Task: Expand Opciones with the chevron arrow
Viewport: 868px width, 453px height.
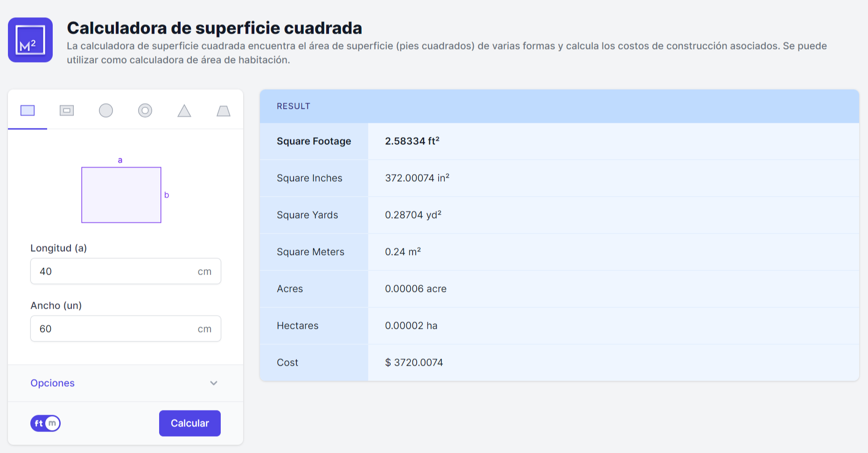Action: point(214,383)
